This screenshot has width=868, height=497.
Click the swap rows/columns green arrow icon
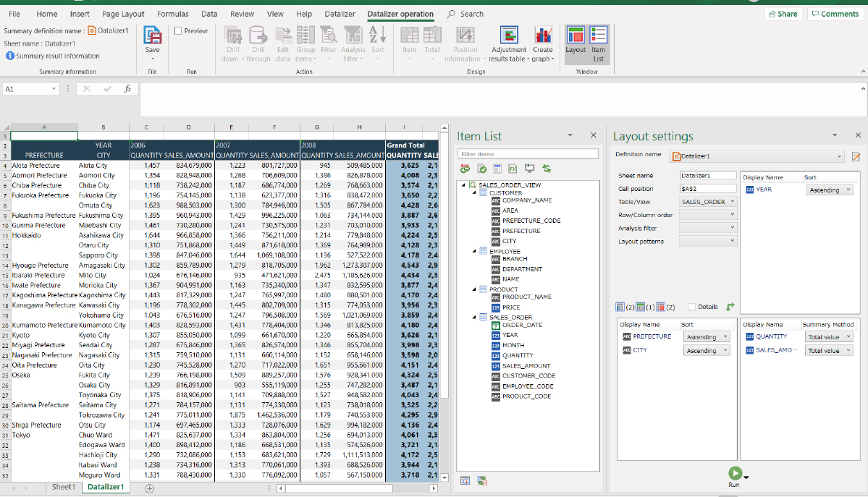730,307
